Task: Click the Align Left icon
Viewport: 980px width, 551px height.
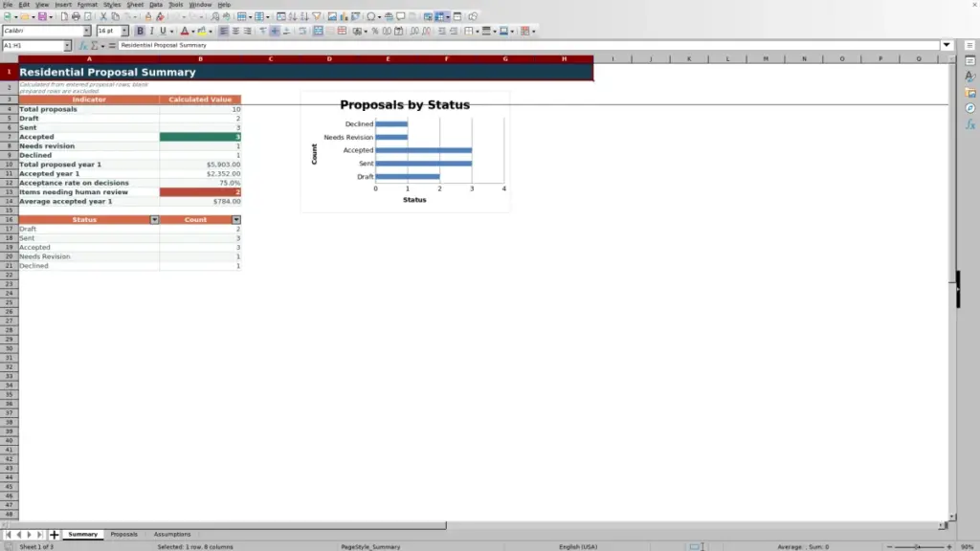Action: pos(223,31)
